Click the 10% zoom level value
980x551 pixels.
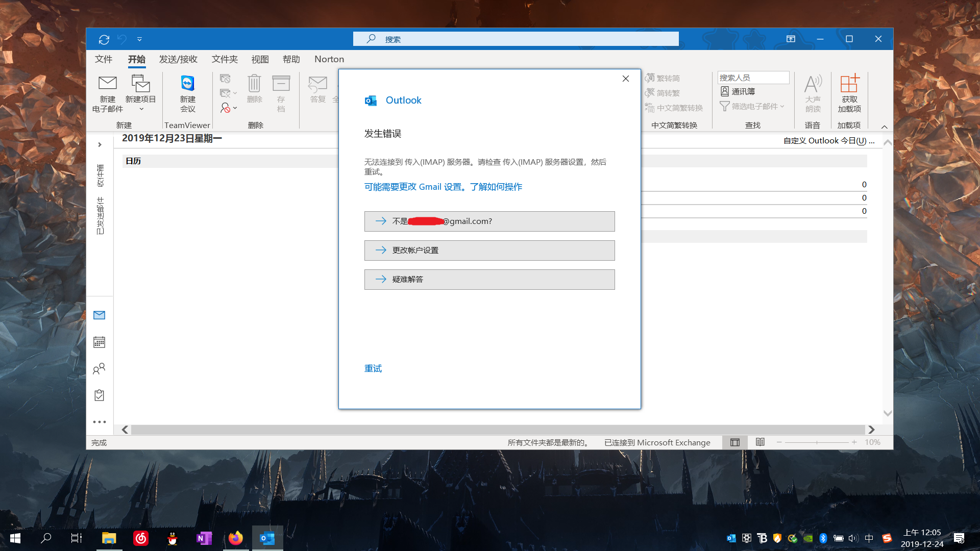coord(872,442)
